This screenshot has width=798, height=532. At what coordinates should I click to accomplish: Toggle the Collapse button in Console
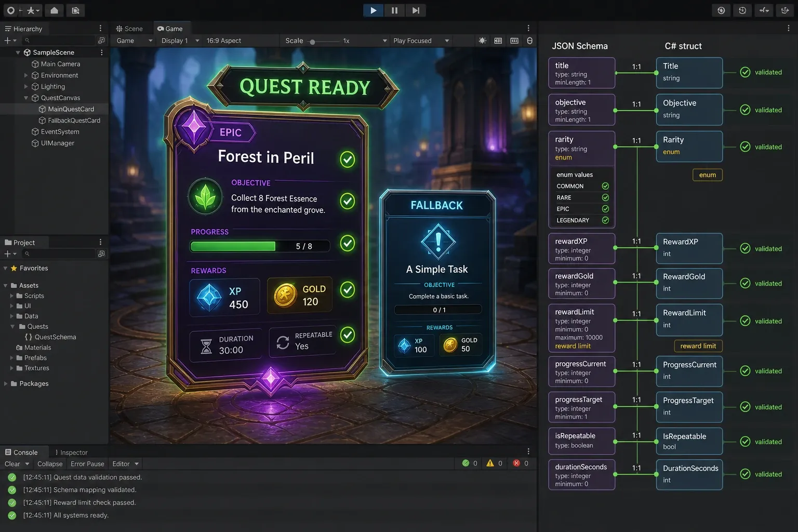pos(50,464)
